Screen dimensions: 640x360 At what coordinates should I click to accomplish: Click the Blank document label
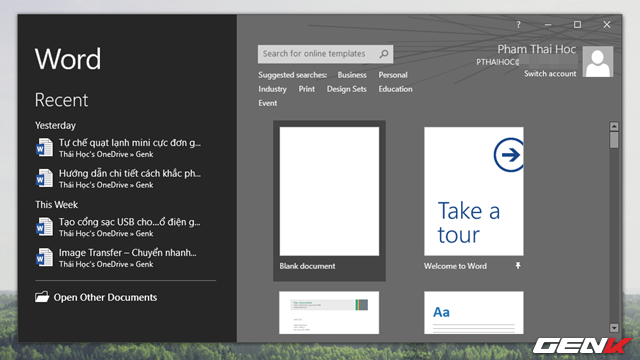[x=307, y=266]
